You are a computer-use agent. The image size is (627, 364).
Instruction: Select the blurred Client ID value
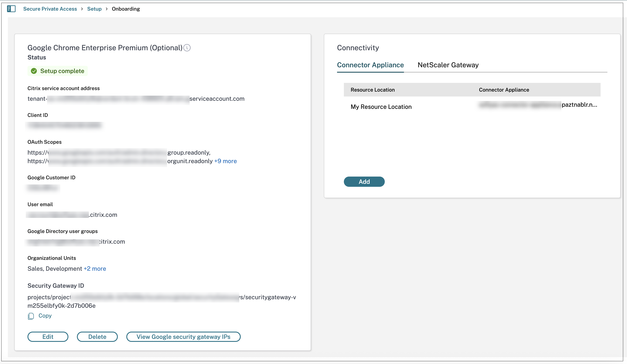(64, 125)
